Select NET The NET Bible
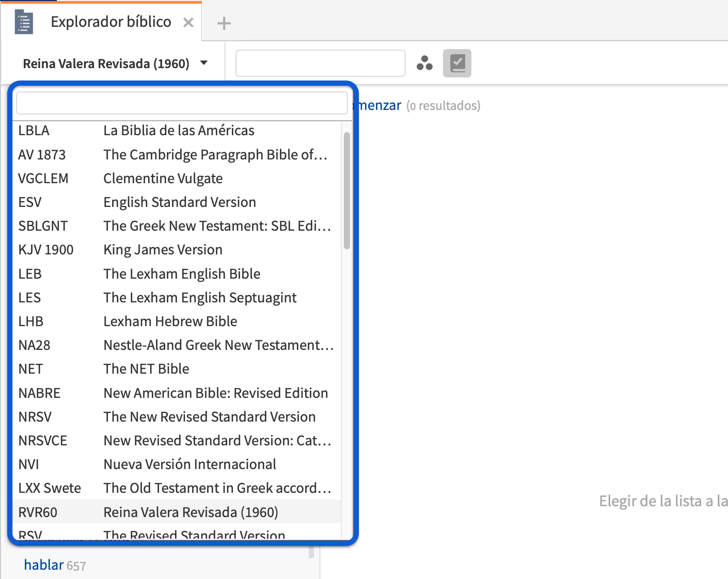Screen dimensions: 728x579 (x=177, y=369)
